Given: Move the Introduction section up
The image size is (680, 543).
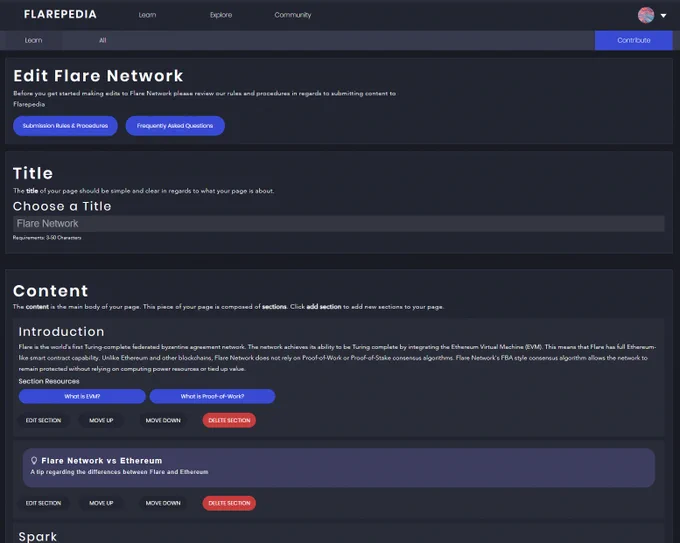Looking at the screenshot, I should tap(101, 420).
